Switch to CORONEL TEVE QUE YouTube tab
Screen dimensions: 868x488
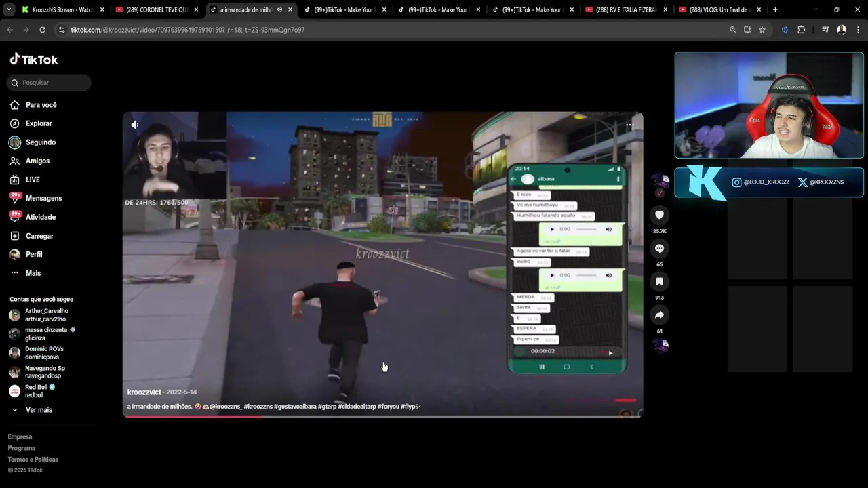(x=157, y=10)
